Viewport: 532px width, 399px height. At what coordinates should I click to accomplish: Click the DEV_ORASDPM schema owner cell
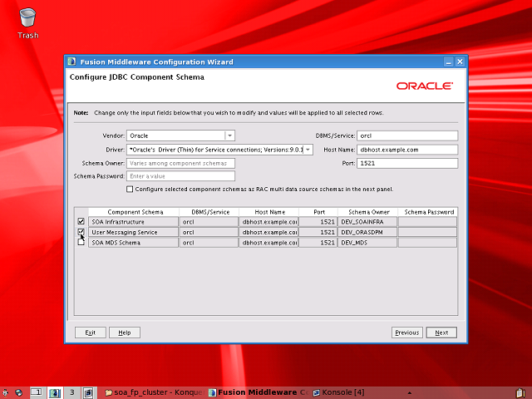[x=367, y=232]
